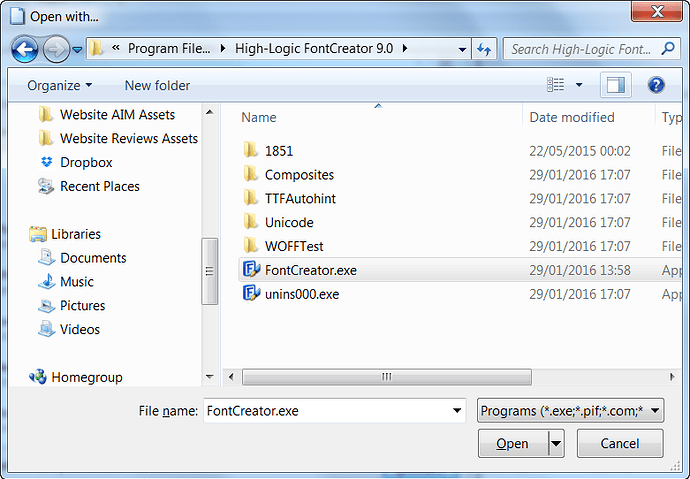Click the file list horizontal scrollbar thumb
690x479 pixels.
click(387, 377)
